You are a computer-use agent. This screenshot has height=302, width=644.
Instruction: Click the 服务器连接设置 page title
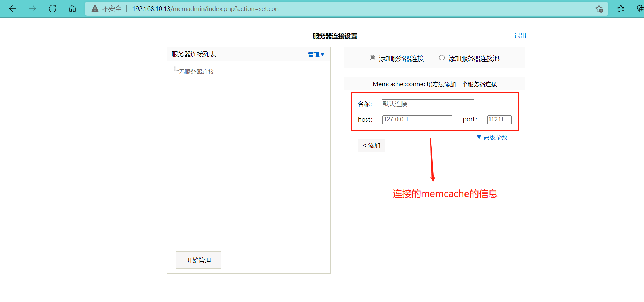coord(335,36)
